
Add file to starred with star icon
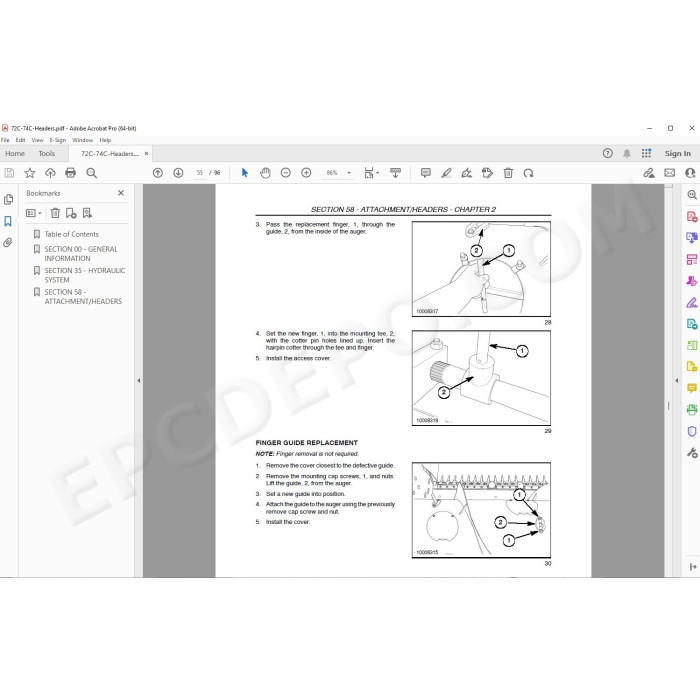tap(29, 173)
